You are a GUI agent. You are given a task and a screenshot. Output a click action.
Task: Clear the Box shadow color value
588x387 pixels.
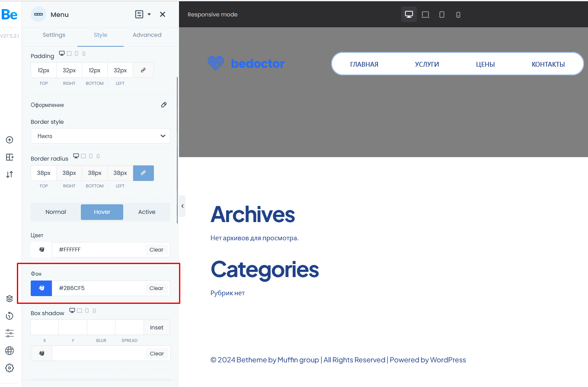click(x=157, y=354)
